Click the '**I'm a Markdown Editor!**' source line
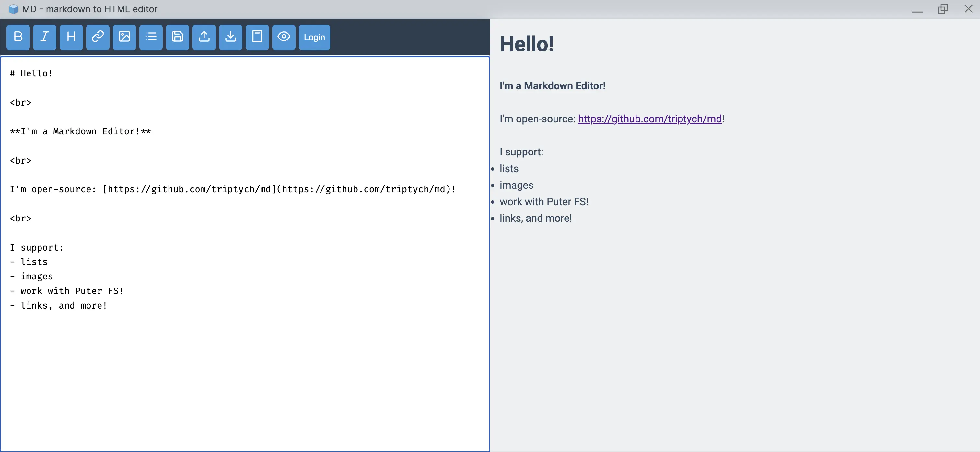Screen dimensions: 980x452 [80, 131]
